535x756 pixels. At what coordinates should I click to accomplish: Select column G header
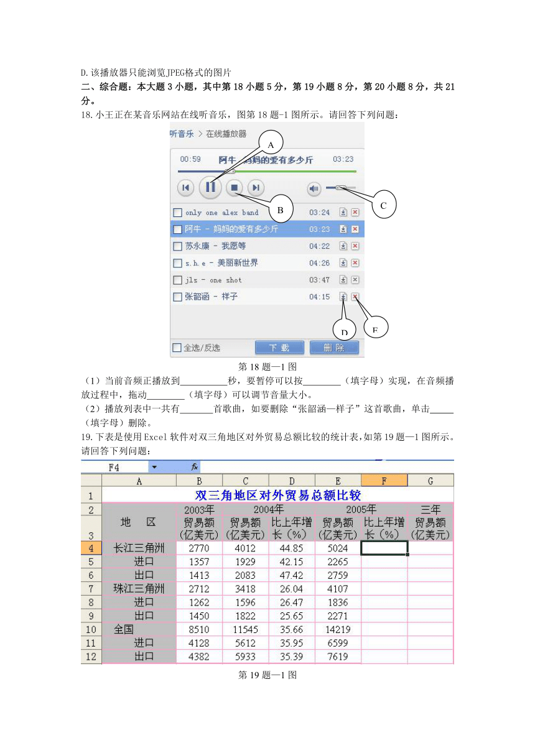[430, 480]
